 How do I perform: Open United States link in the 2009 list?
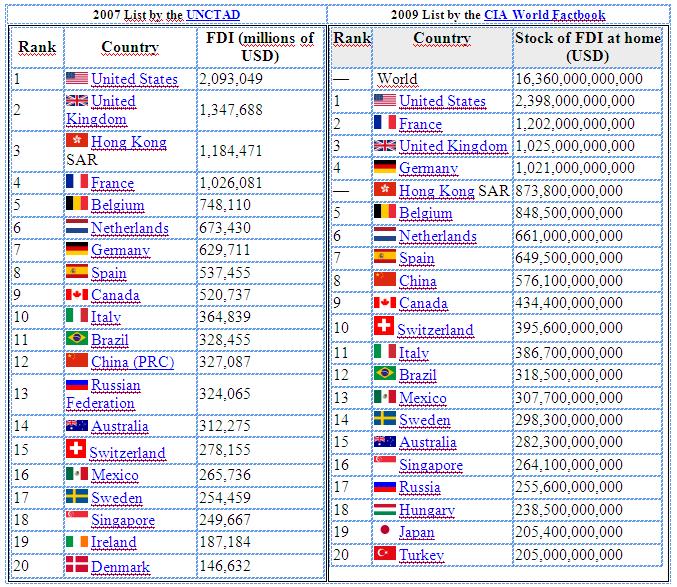click(442, 101)
